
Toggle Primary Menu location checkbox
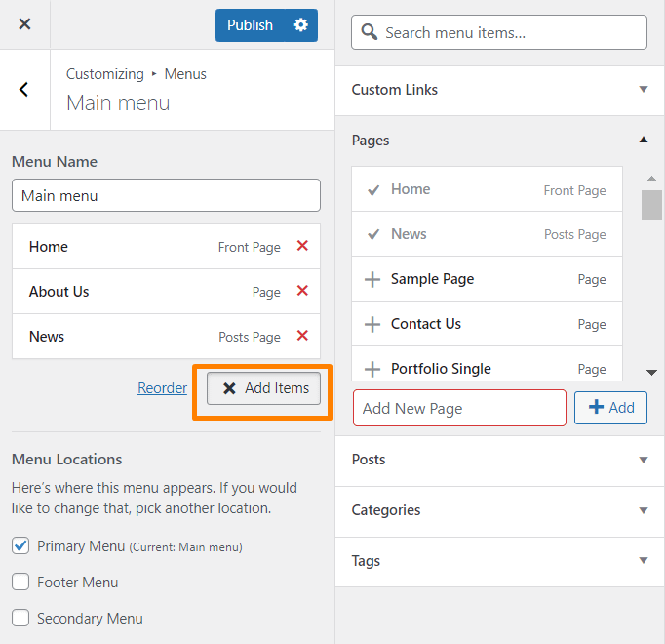point(20,545)
